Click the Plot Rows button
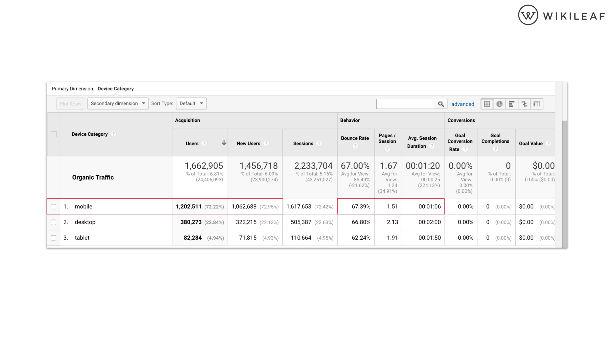Screen dimensions: 614x364 (70, 104)
